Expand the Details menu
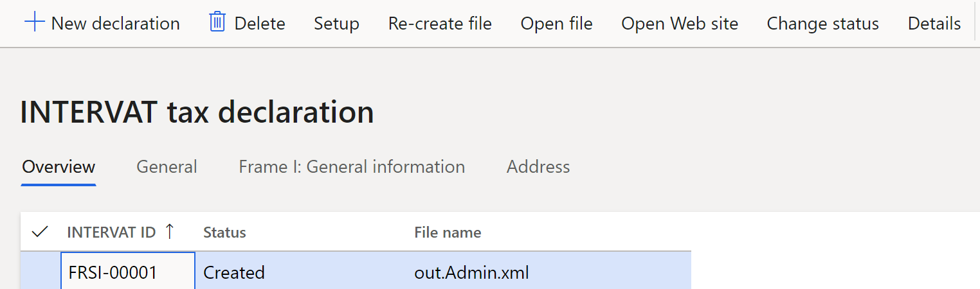Image resolution: width=980 pixels, height=289 pixels. tap(934, 24)
